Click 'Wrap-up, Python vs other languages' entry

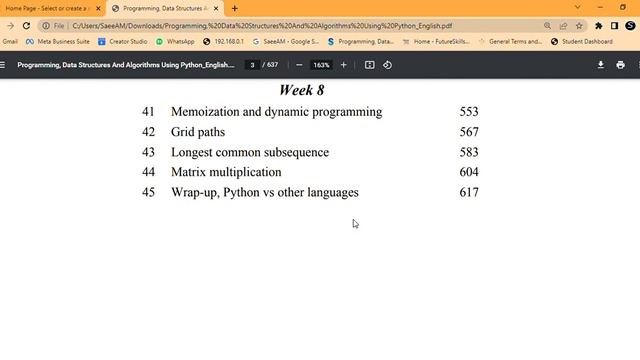point(264,192)
